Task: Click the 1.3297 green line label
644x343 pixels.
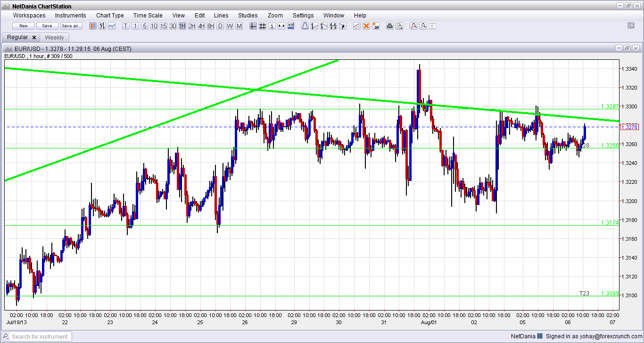Action: click(610, 106)
